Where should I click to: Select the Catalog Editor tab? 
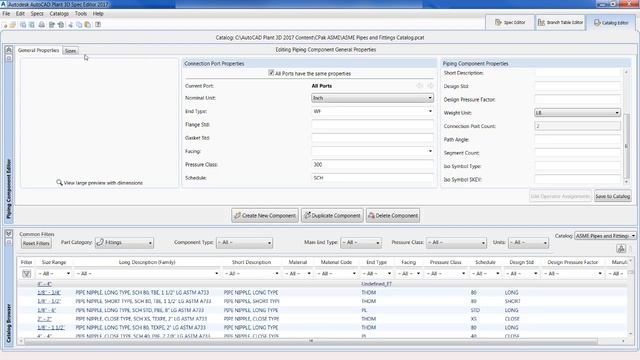click(611, 23)
